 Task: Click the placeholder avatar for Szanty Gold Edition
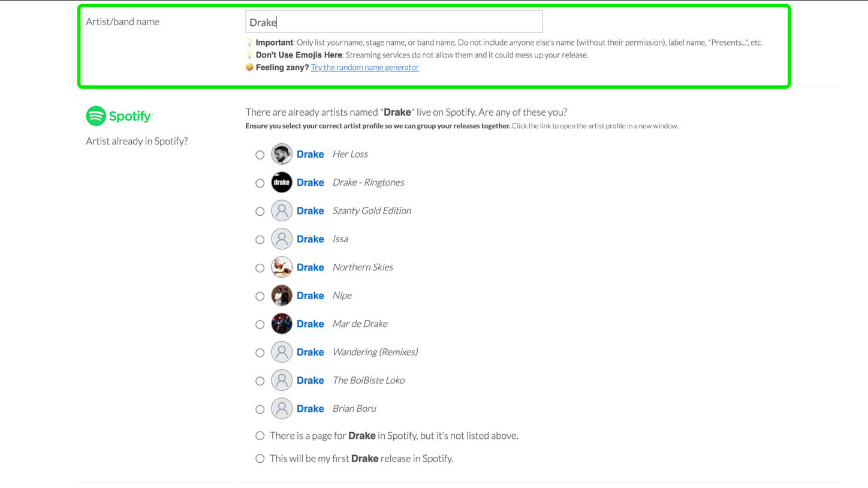pyautogui.click(x=282, y=210)
